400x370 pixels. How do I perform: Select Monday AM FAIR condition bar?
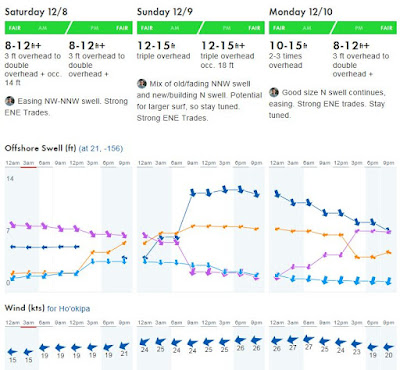pos(302,28)
